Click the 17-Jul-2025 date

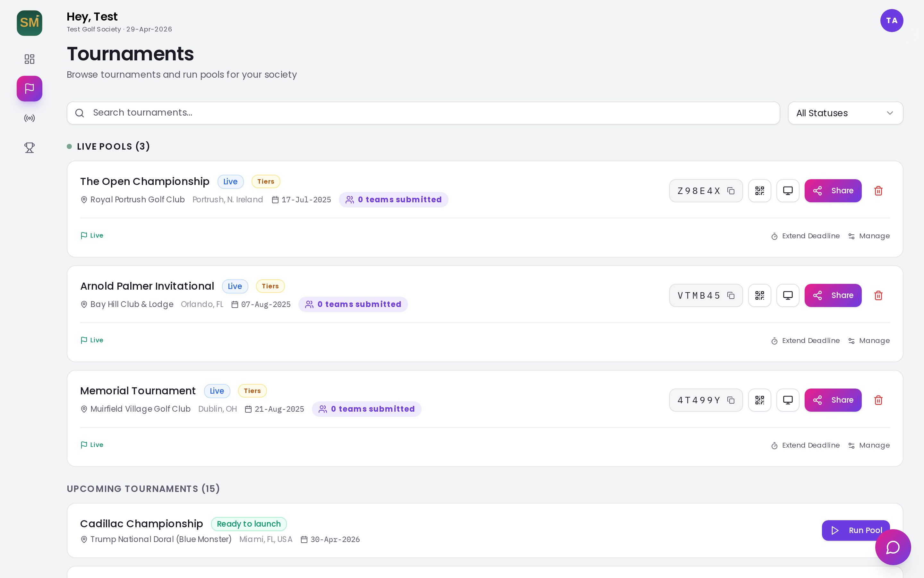pyautogui.click(x=306, y=200)
